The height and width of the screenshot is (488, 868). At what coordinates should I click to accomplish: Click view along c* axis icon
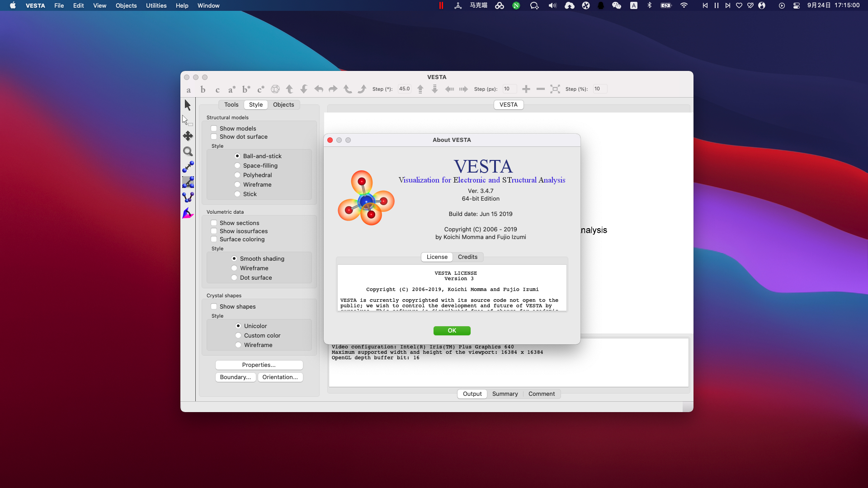coord(260,89)
